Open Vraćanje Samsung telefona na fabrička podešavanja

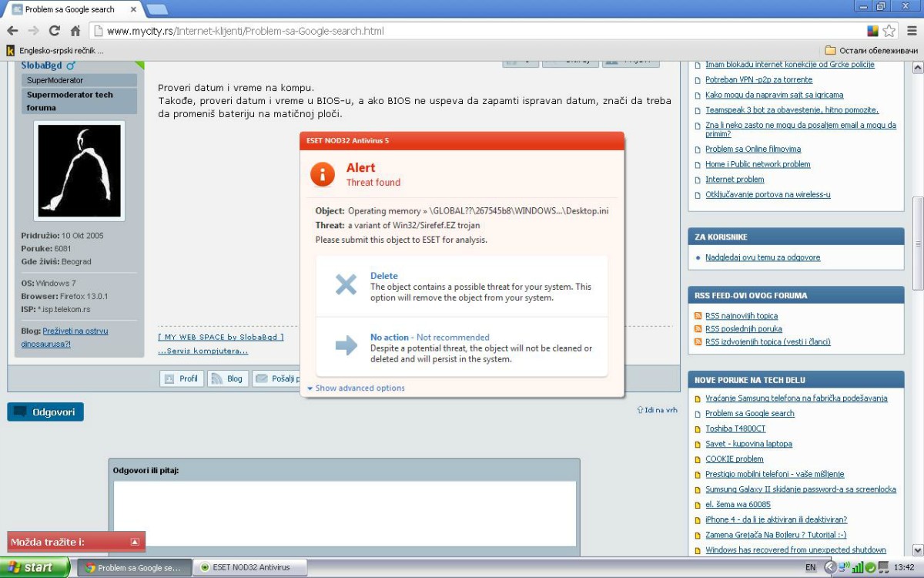coord(796,398)
